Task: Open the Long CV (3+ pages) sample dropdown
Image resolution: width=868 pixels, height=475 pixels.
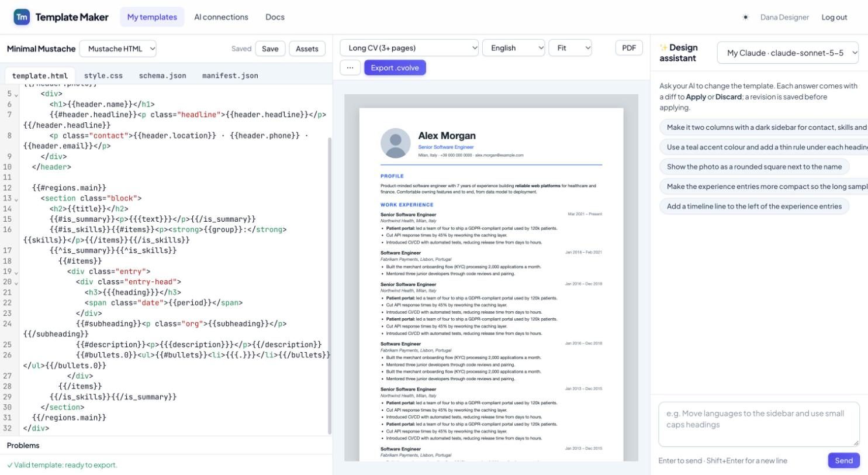Action: coord(409,48)
